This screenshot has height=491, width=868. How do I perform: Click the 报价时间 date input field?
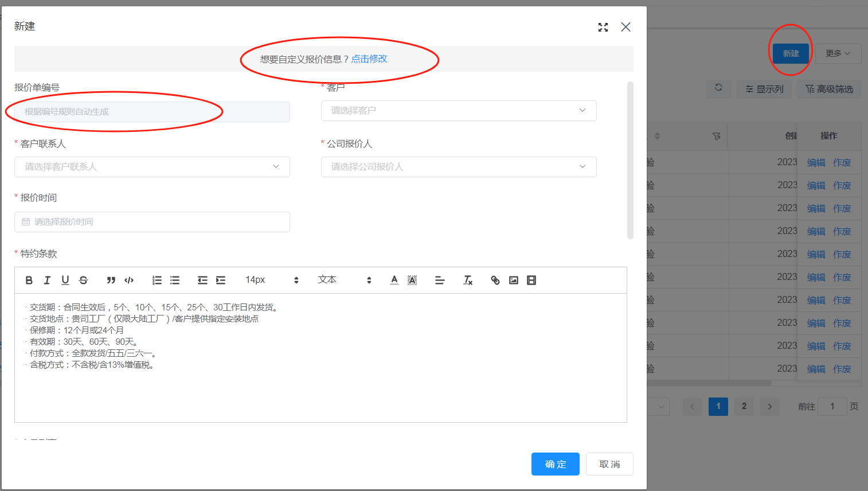[x=152, y=222]
